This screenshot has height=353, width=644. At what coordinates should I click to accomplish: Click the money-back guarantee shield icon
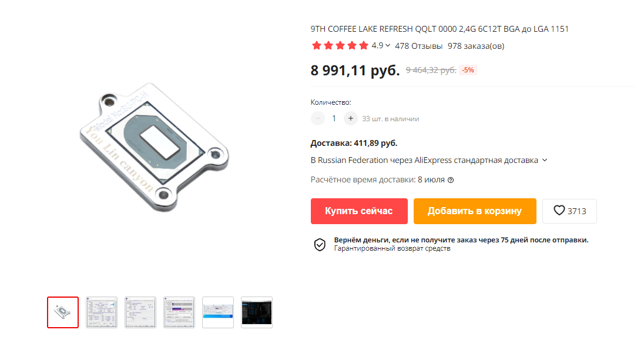(x=320, y=244)
